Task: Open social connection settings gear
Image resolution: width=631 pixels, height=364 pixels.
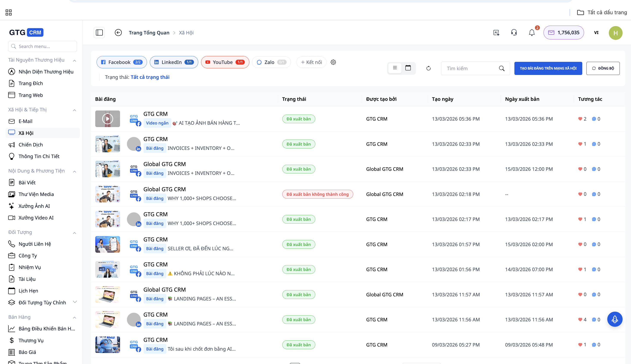Action: 333,62
